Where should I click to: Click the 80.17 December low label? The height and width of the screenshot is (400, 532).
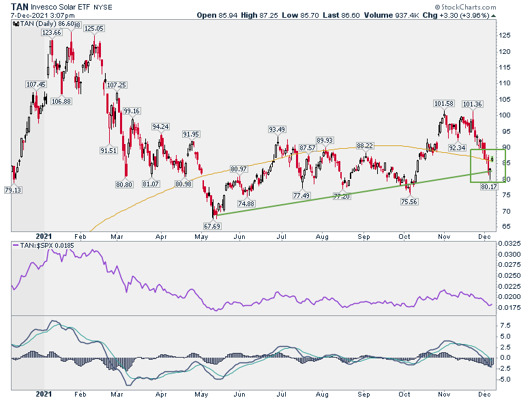(x=489, y=186)
